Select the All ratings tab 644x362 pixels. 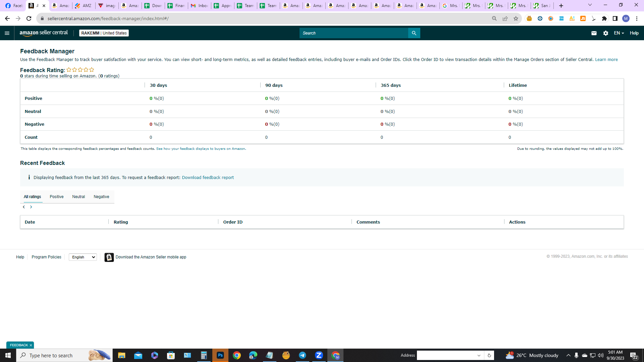(33, 197)
